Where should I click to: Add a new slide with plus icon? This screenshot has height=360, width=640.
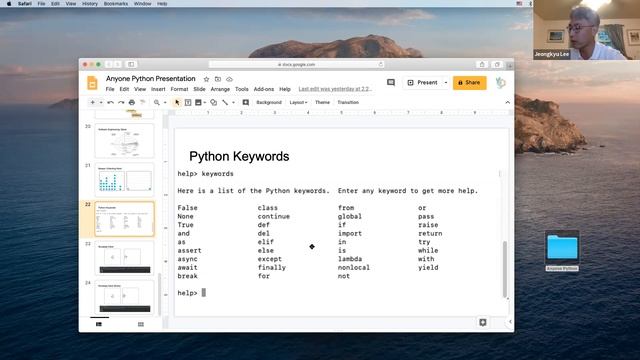pyautogui.click(x=93, y=102)
